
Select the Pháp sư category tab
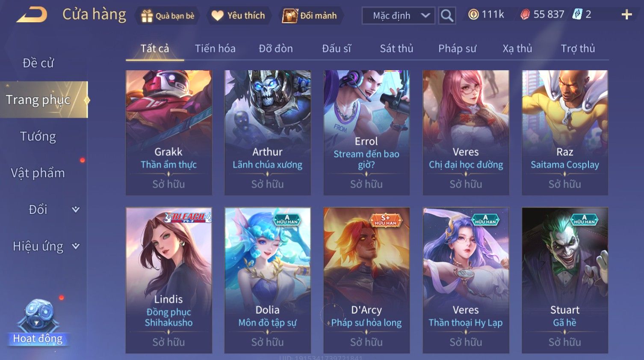tap(457, 48)
